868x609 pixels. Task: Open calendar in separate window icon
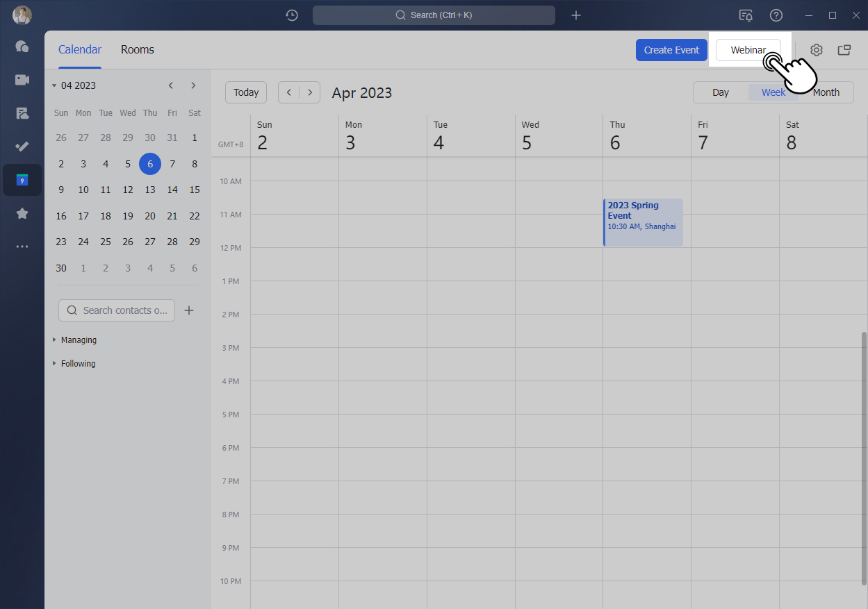pyautogui.click(x=844, y=50)
